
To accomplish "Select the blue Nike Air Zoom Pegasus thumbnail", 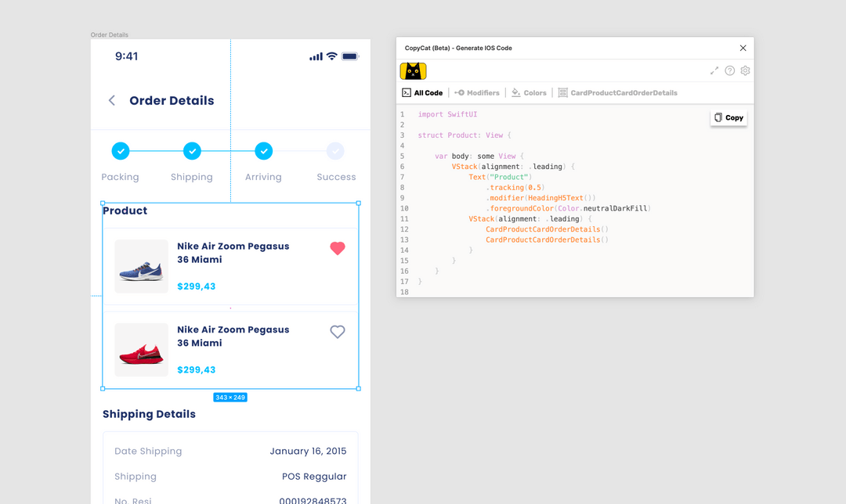I will click(141, 266).
